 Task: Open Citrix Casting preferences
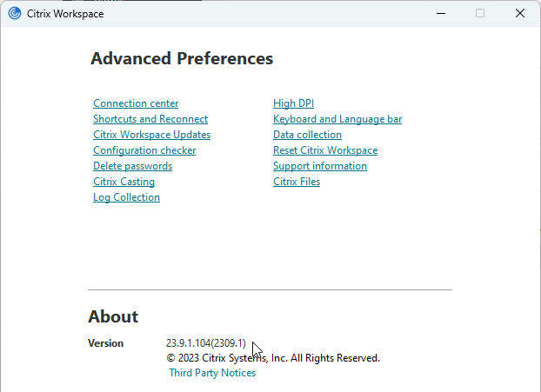(124, 182)
